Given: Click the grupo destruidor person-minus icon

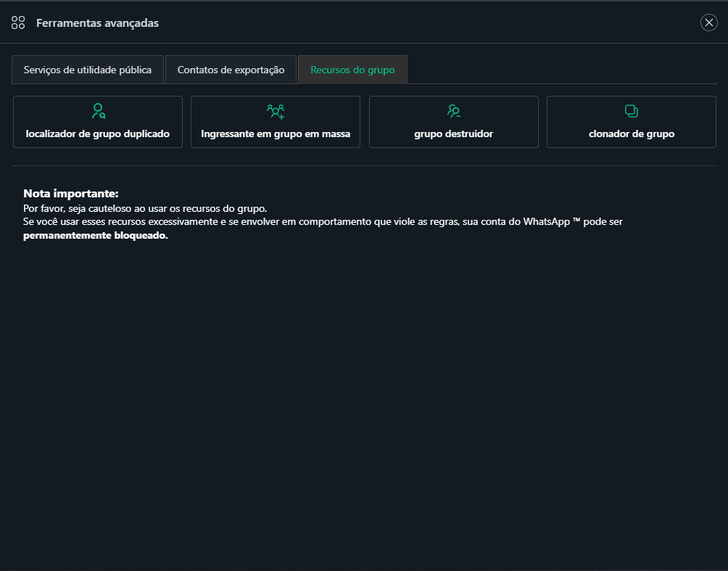Looking at the screenshot, I should tap(454, 111).
